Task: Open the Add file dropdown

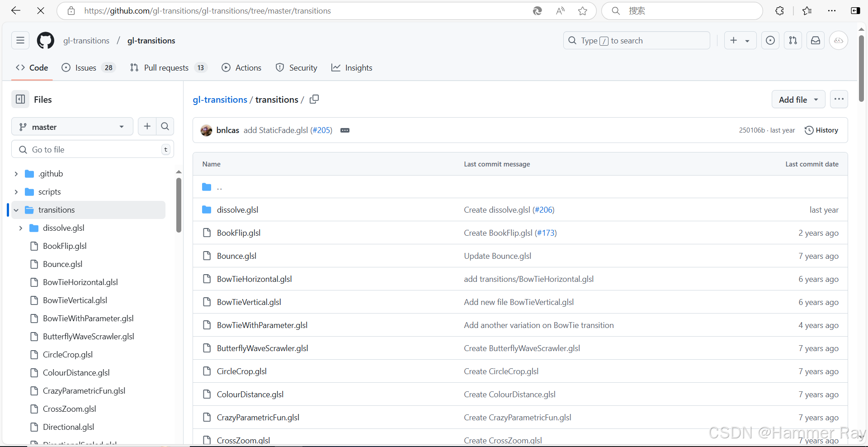Action: tap(798, 99)
